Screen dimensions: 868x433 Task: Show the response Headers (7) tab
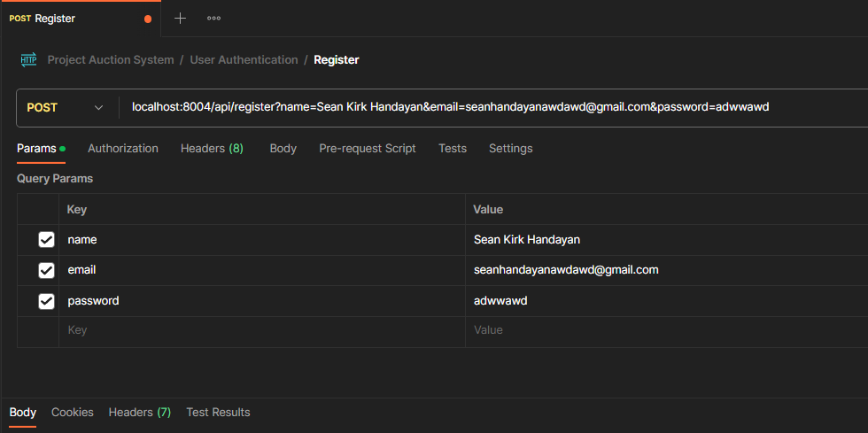point(139,413)
